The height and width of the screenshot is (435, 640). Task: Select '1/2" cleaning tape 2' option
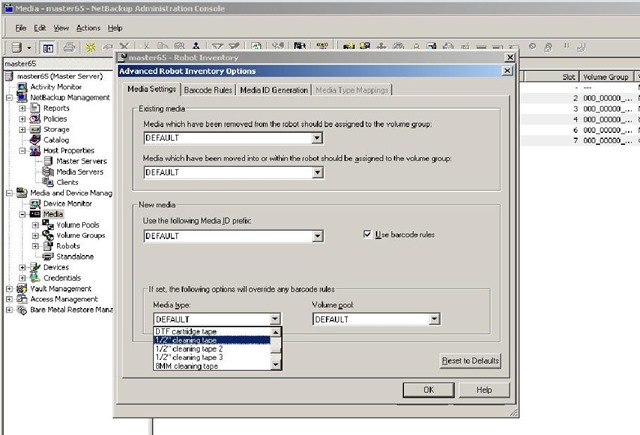(x=212, y=349)
